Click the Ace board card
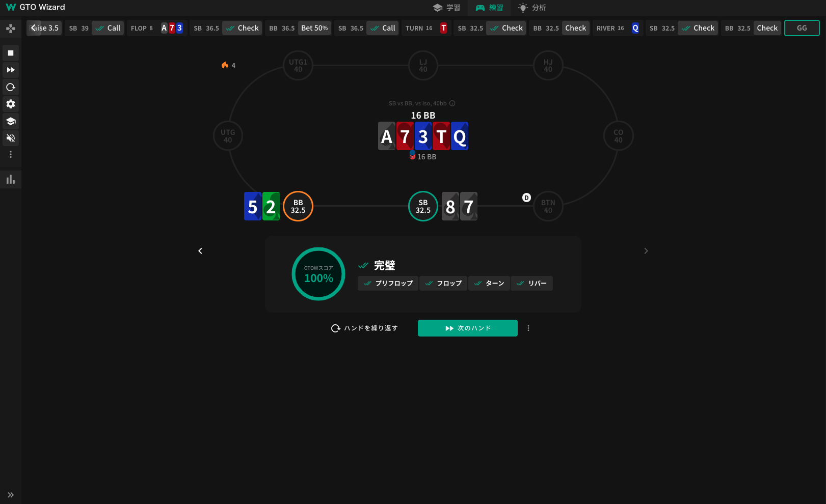 click(387, 136)
